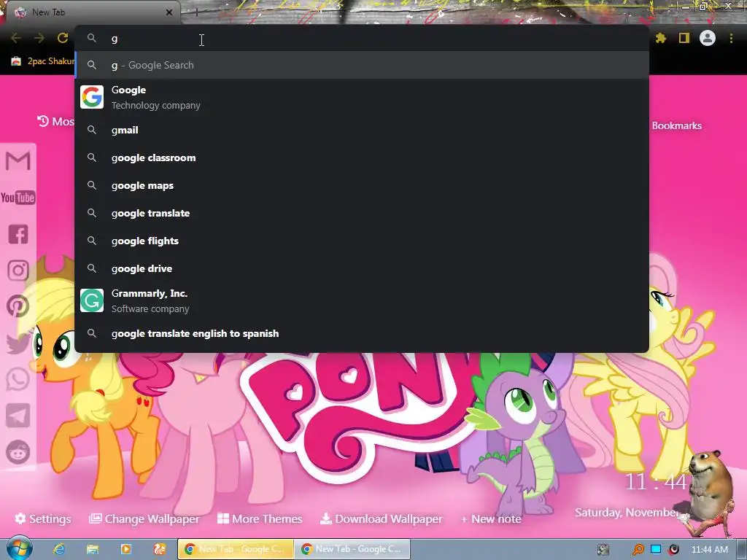The image size is (747, 560).
Task: Open Chrome's three-dot menu
Action: [x=731, y=38]
